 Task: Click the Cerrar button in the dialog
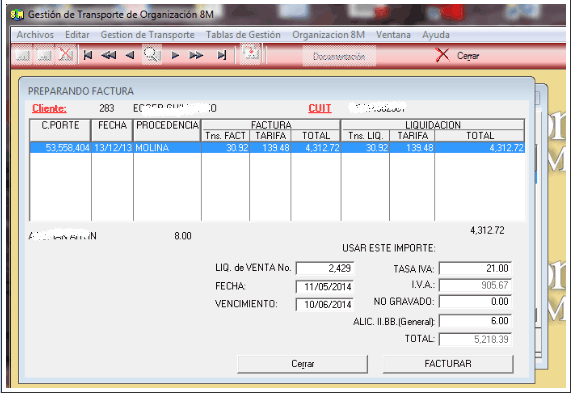click(302, 364)
